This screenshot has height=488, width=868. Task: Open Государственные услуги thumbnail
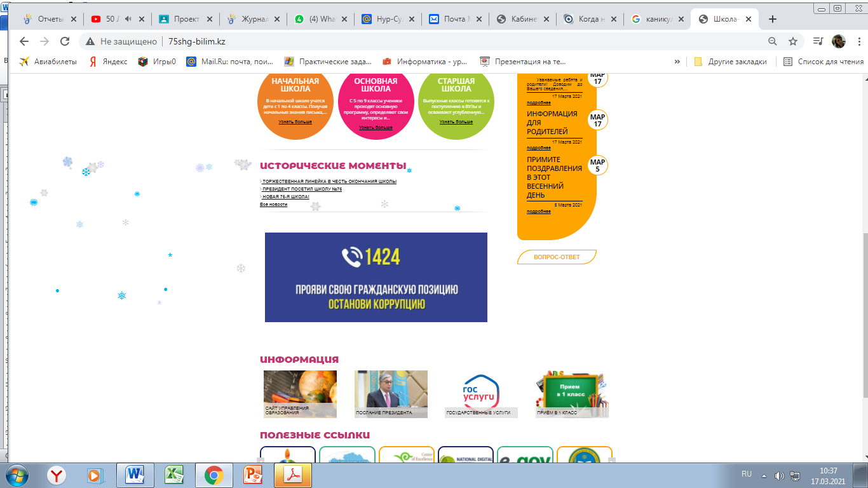[x=482, y=394]
